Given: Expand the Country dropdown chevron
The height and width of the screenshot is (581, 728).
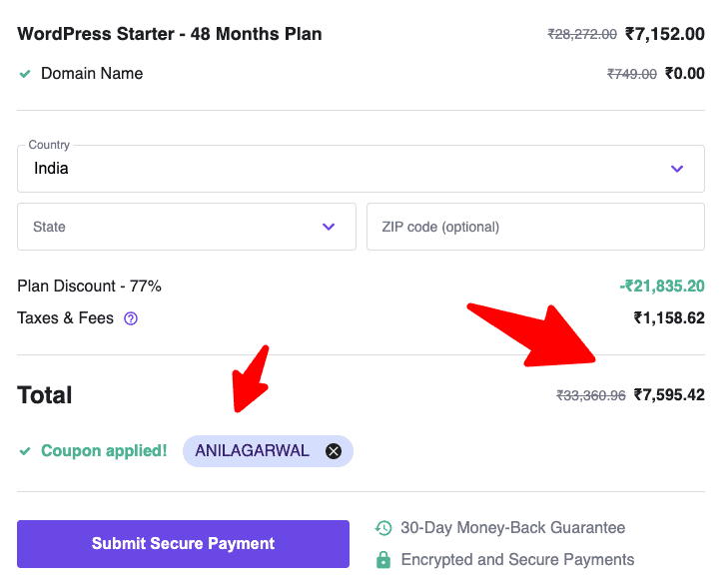Looking at the screenshot, I should (x=677, y=169).
